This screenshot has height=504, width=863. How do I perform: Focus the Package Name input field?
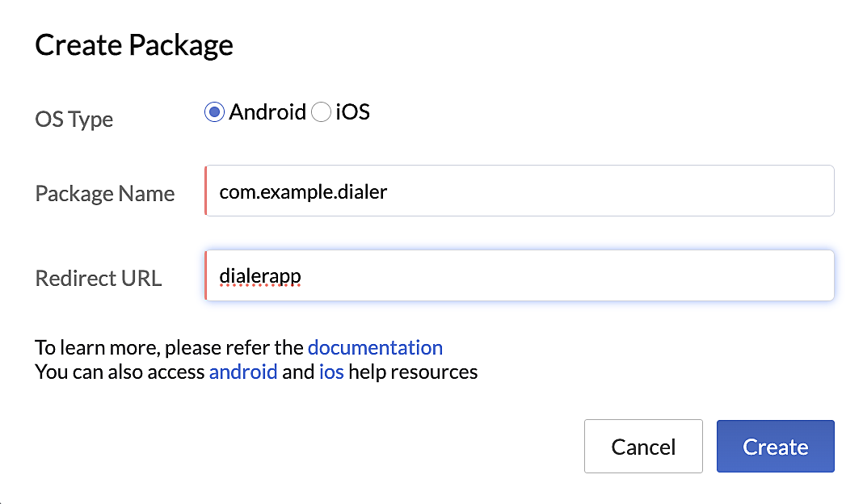519,191
